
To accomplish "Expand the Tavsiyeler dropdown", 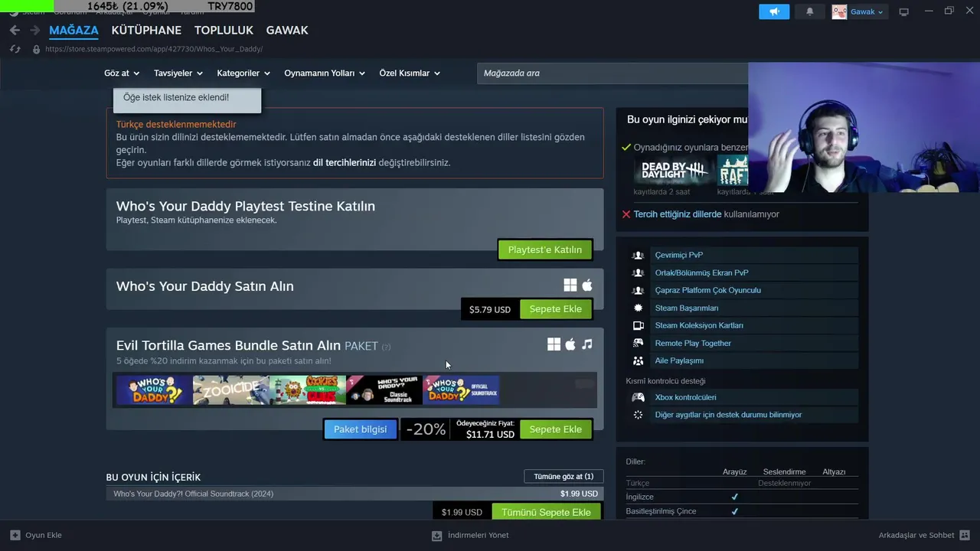I will (x=178, y=73).
